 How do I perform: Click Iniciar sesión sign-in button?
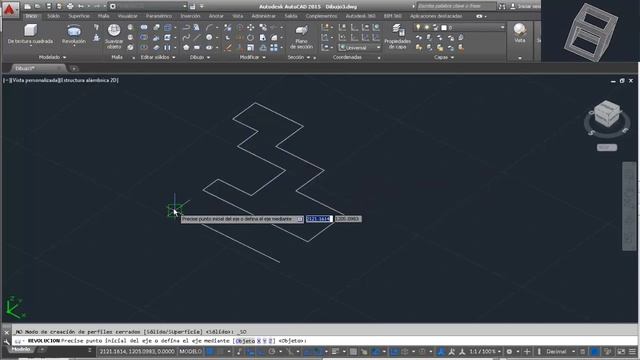525,7
